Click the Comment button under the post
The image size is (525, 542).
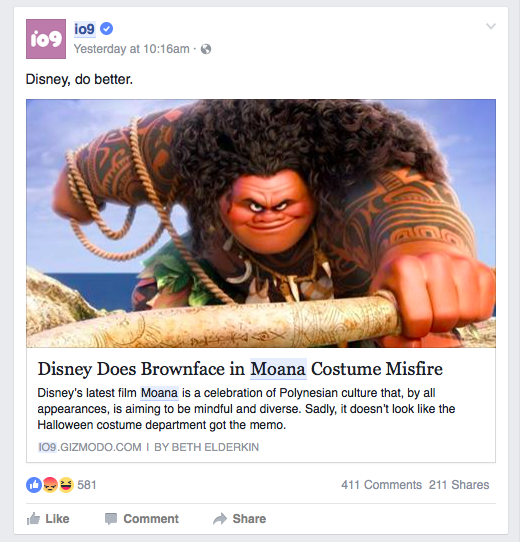click(x=142, y=518)
